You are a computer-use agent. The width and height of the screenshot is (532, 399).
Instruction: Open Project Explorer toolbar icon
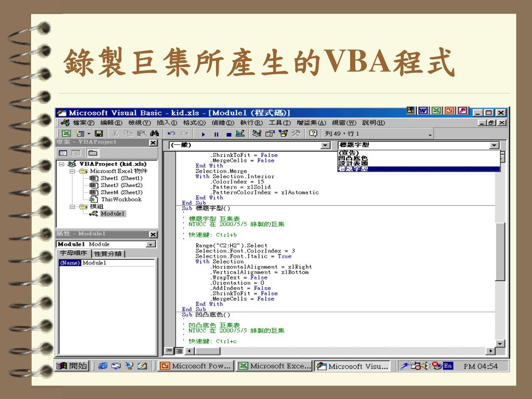coord(257,134)
